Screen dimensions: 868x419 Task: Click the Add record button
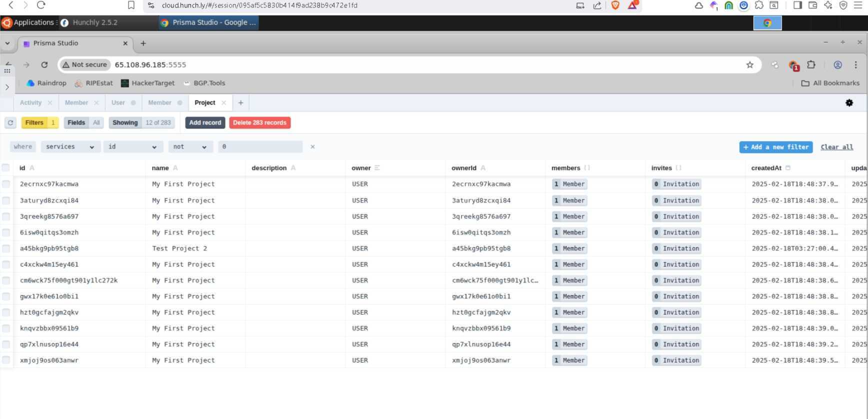pyautogui.click(x=205, y=123)
